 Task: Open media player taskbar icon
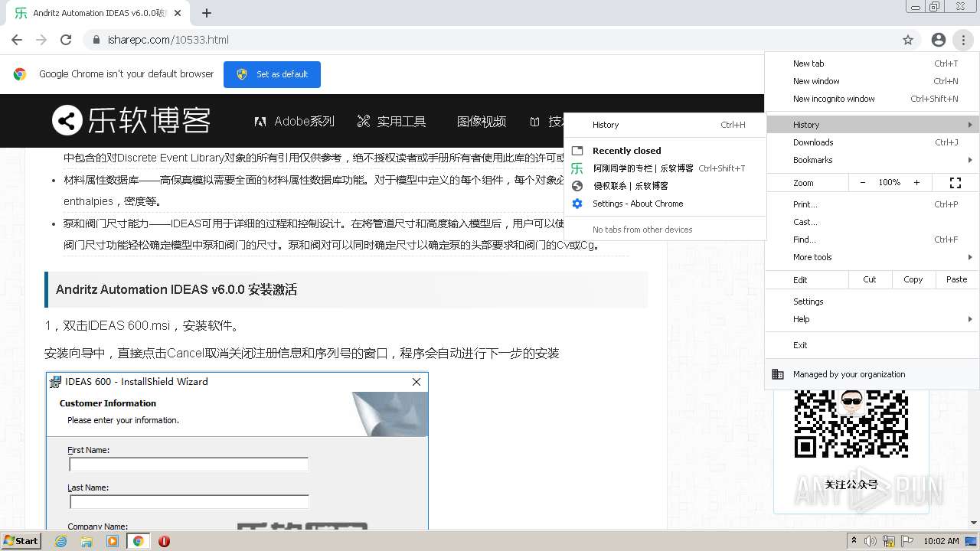point(113,541)
